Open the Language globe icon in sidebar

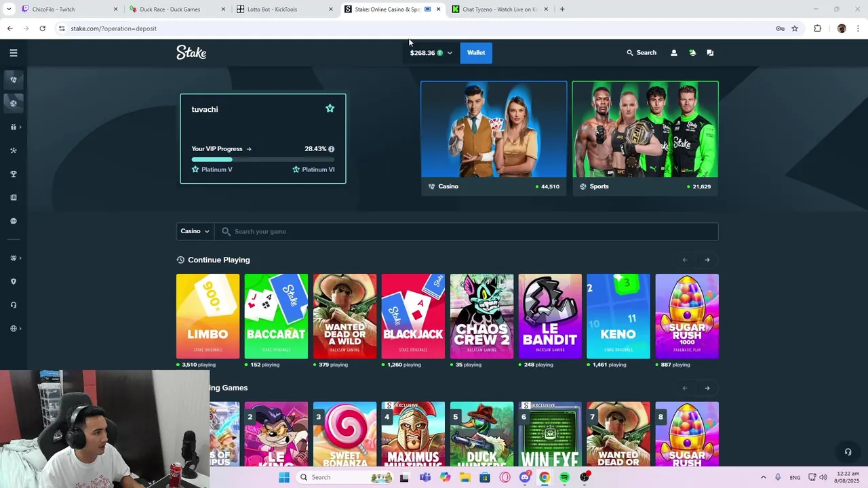click(13, 329)
